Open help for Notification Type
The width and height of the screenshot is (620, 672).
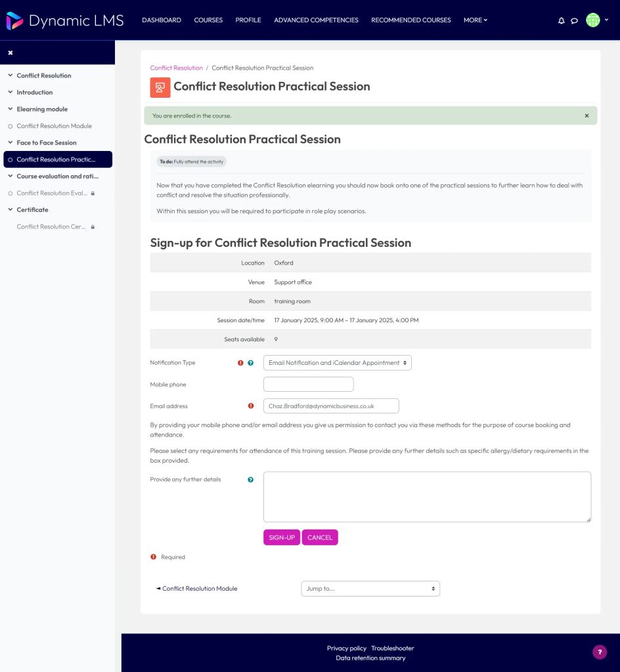pyautogui.click(x=250, y=363)
